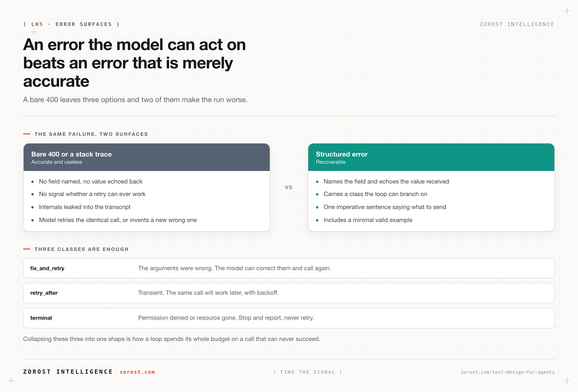This screenshot has height=392, width=578.
Task: Click bullet 'Includes a minimal valid example'
Action: (x=368, y=220)
